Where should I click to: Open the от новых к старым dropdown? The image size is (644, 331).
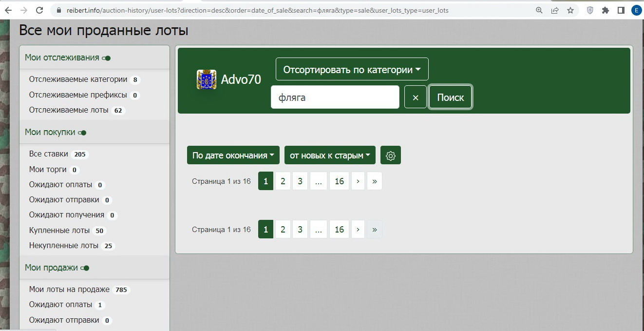point(330,156)
